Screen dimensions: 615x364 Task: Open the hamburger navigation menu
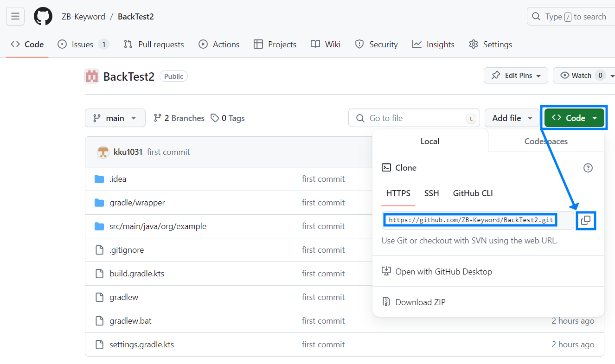(x=15, y=17)
